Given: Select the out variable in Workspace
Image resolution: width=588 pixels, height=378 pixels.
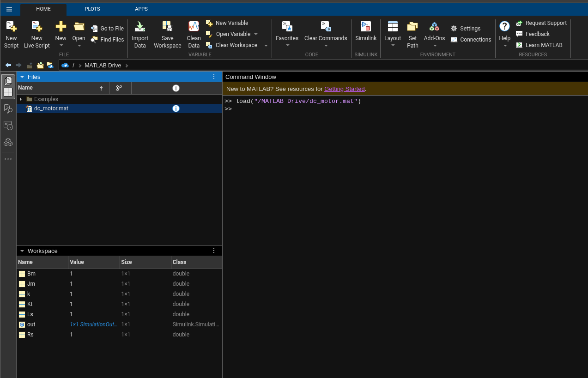Looking at the screenshot, I should point(119,324).
